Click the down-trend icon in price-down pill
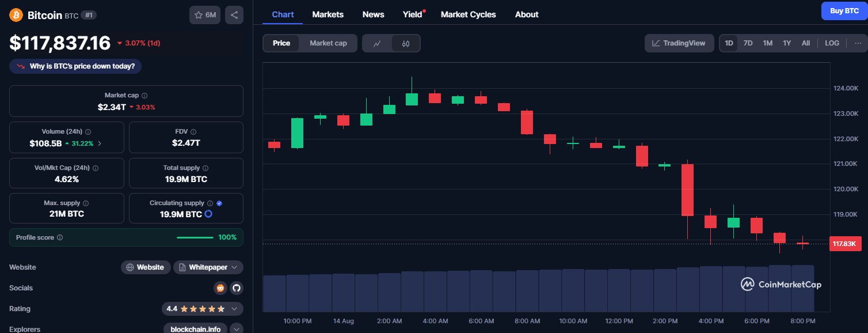The image size is (868, 333). (x=21, y=66)
